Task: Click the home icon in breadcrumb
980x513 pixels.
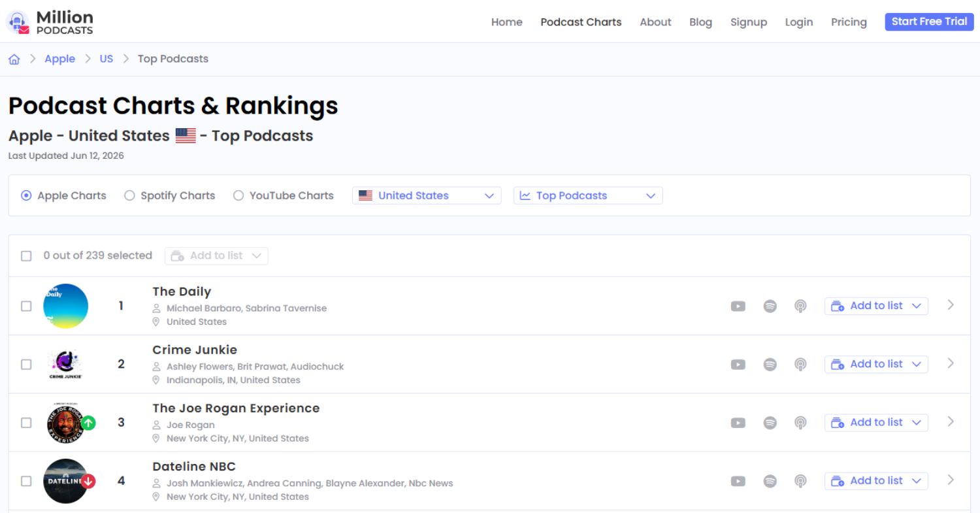Action: click(14, 59)
